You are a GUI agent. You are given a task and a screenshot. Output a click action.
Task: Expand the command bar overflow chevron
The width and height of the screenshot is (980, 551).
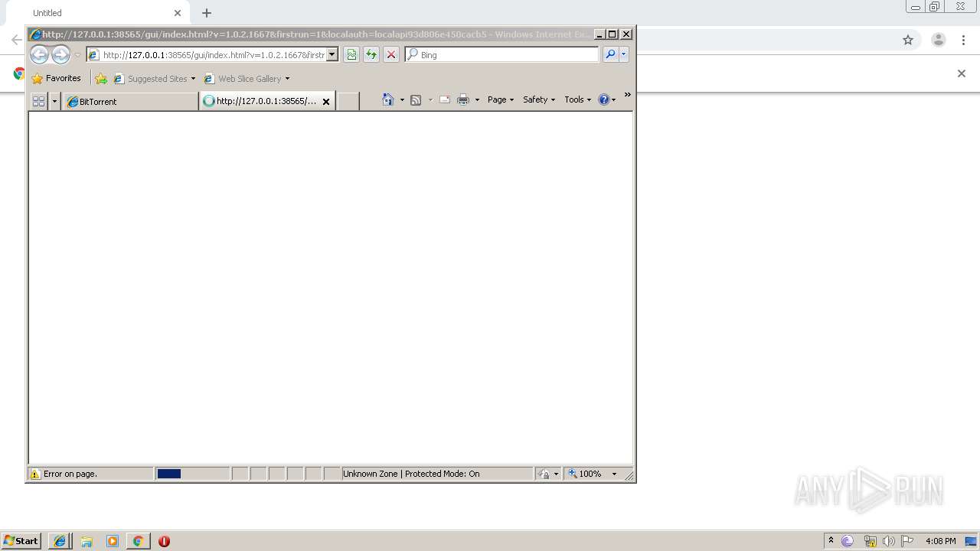pyautogui.click(x=628, y=95)
